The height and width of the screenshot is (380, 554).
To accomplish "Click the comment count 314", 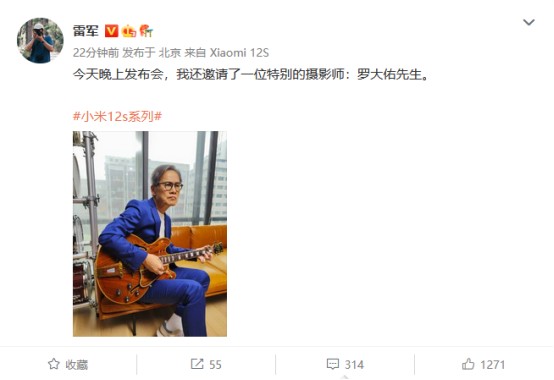I will click(354, 364).
